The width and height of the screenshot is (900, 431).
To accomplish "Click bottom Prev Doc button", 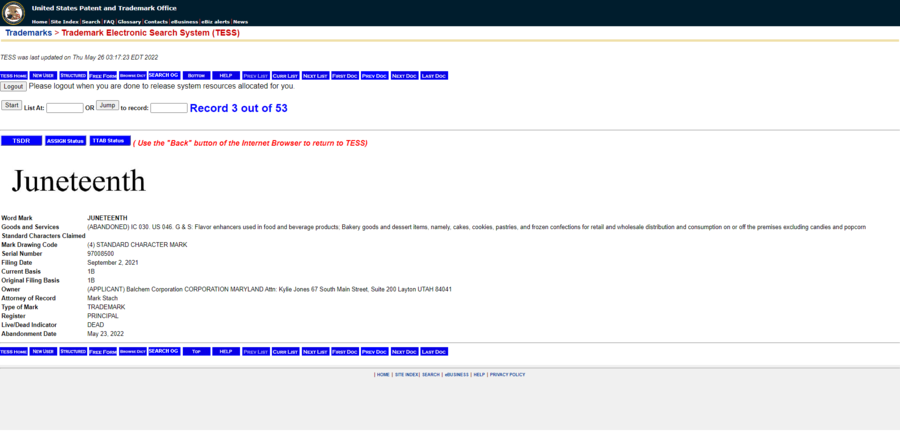I will 375,352.
